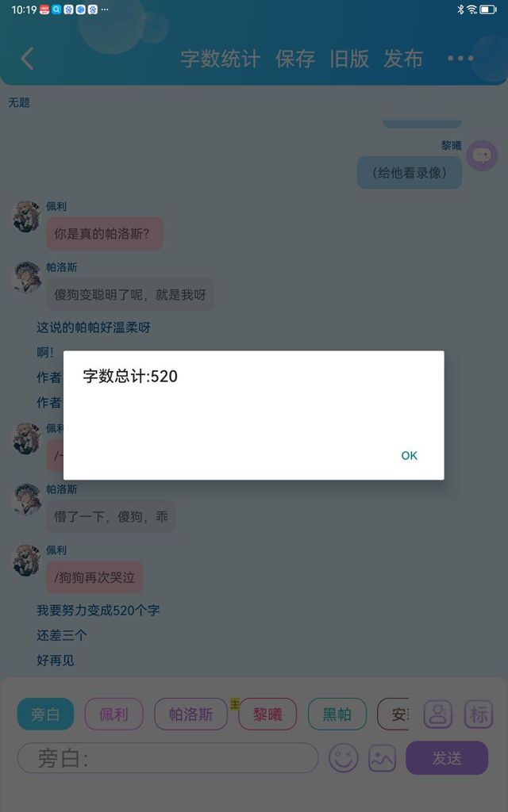Tap the back arrow icon
This screenshot has width=508, height=812.
click(x=28, y=59)
